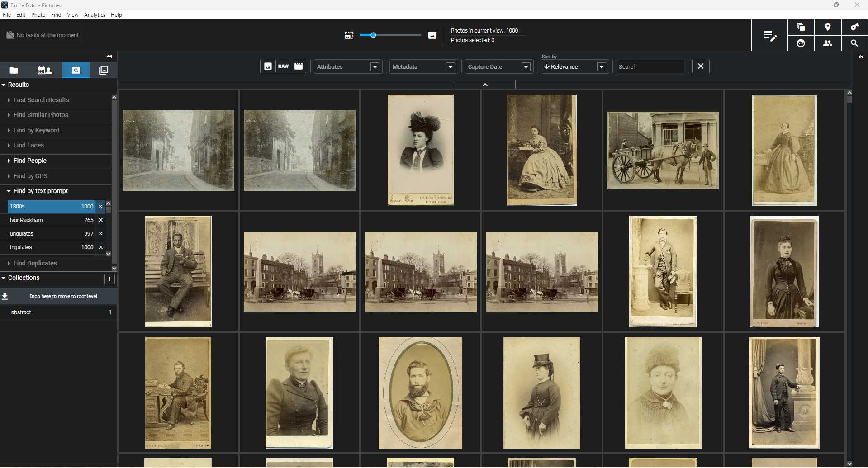Toggle the video file filter
This screenshot has width=868, height=468.
298,66
